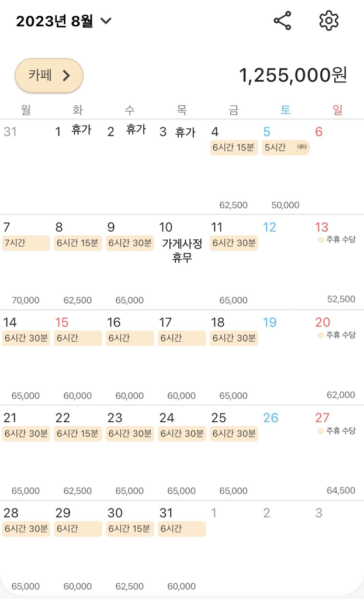Image resolution: width=364 pixels, height=599 pixels.
Task: Tap the share icon
Action: pos(282,21)
